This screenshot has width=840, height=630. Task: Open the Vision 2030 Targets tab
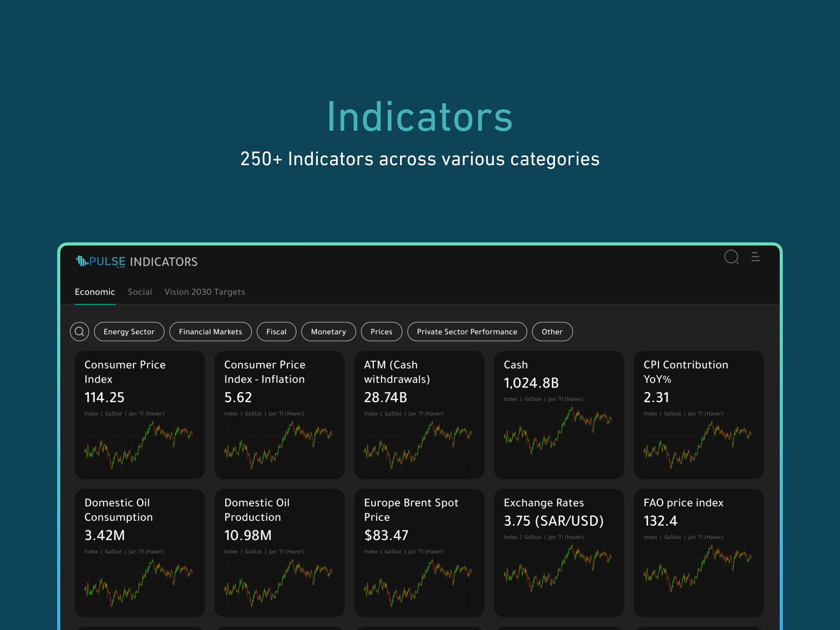pyautogui.click(x=205, y=292)
